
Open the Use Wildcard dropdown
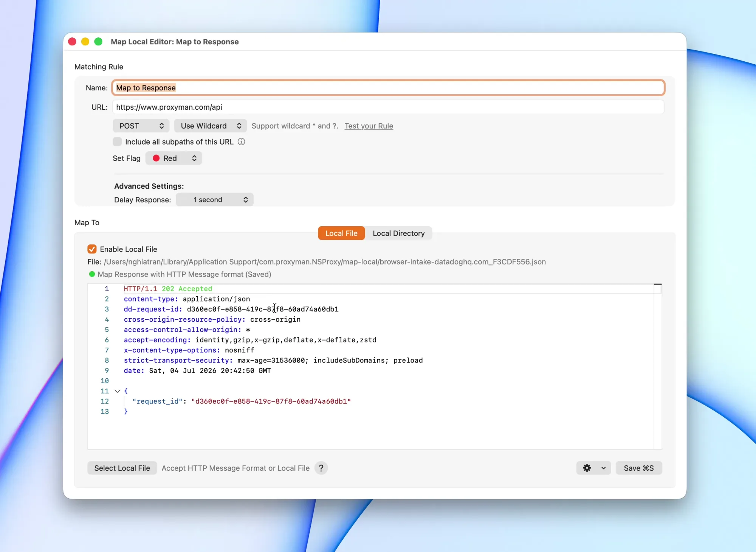pyautogui.click(x=210, y=126)
